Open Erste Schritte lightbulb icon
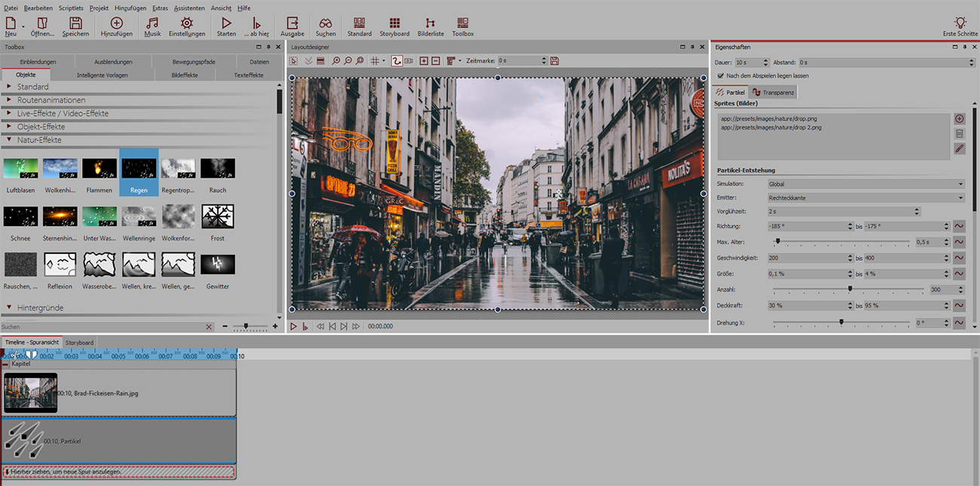 click(x=960, y=24)
